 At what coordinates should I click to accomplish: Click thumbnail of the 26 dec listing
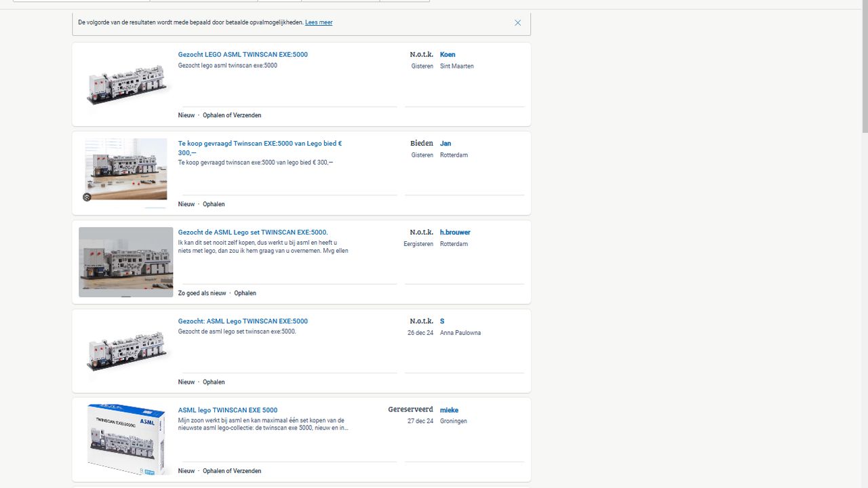pos(126,351)
